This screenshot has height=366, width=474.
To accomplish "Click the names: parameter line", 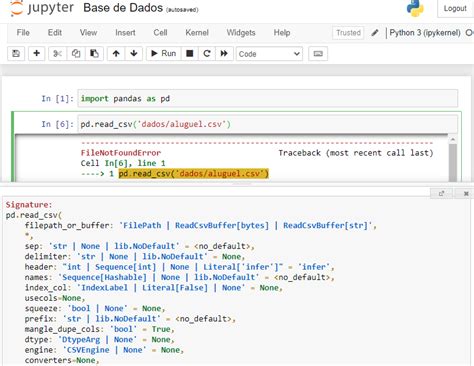I will coord(179,277).
